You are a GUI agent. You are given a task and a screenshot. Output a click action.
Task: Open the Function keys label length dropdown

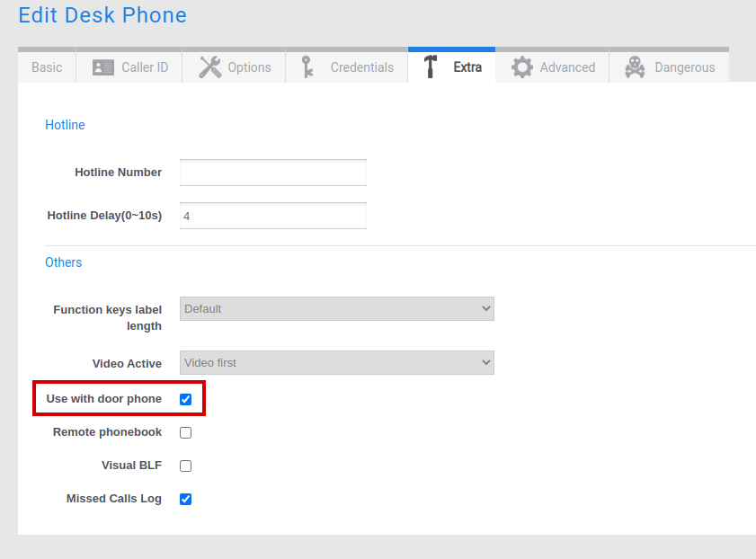[336, 309]
